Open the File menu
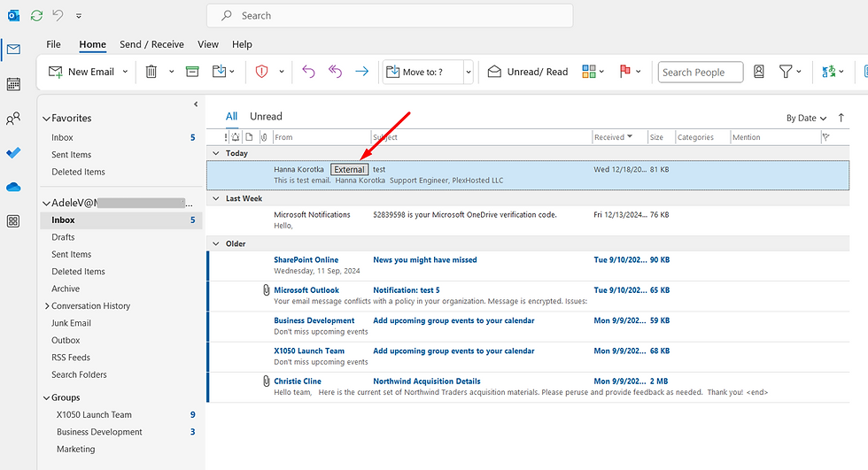The height and width of the screenshot is (470, 868). pyautogui.click(x=54, y=44)
